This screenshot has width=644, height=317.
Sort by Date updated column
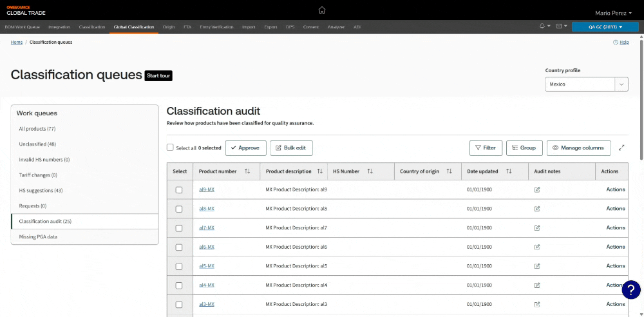[x=509, y=171]
